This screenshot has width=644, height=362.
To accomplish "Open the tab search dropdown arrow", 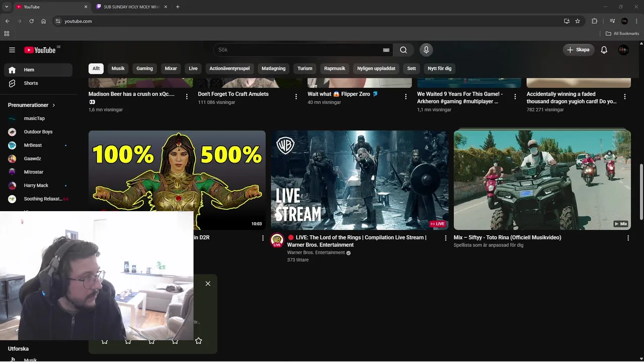I will pos(7,7).
